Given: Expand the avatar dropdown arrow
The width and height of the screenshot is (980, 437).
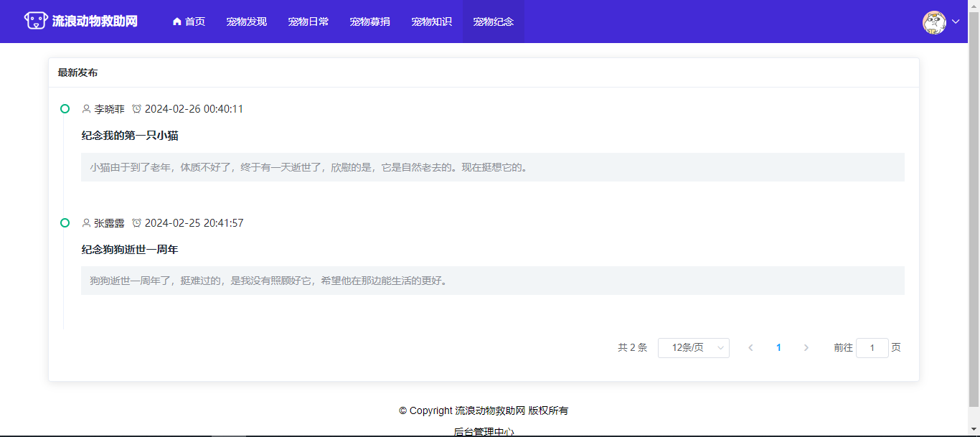Looking at the screenshot, I should [956, 22].
